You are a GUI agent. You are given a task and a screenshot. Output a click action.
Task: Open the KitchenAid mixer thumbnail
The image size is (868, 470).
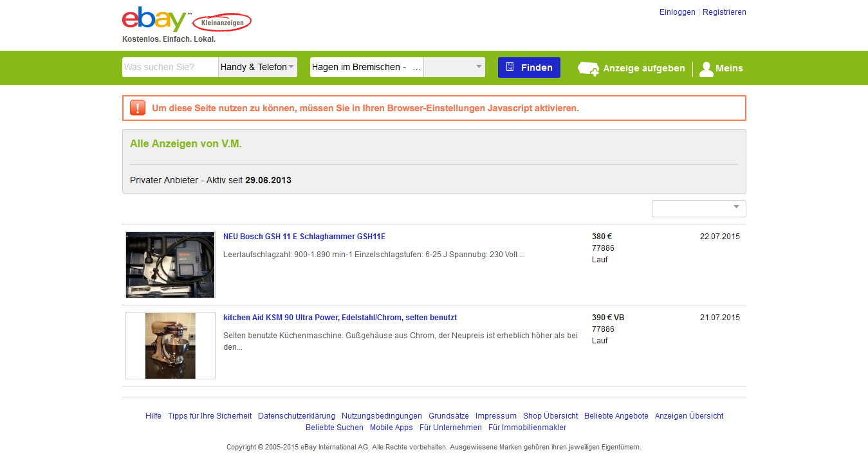pos(171,346)
